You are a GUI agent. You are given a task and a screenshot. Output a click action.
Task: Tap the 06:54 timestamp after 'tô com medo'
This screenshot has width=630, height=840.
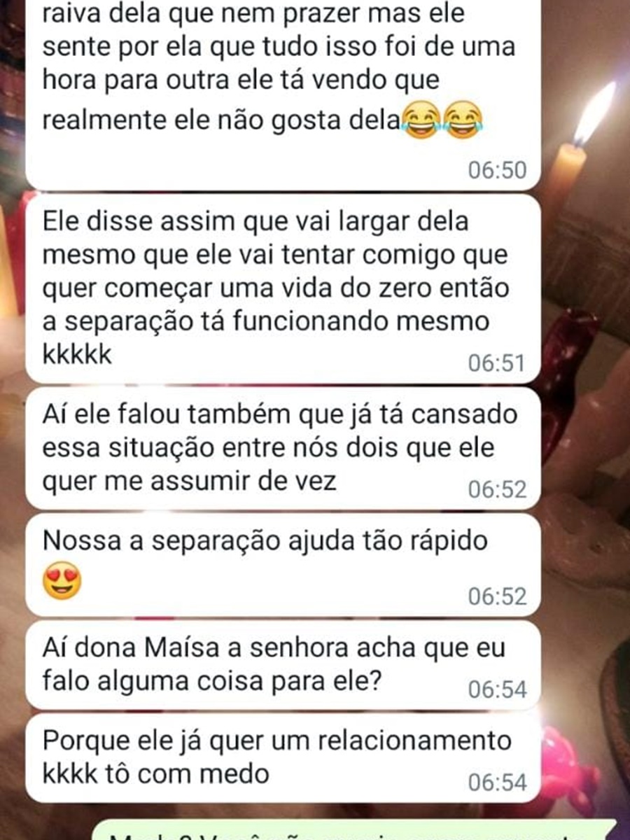tap(496, 782)
